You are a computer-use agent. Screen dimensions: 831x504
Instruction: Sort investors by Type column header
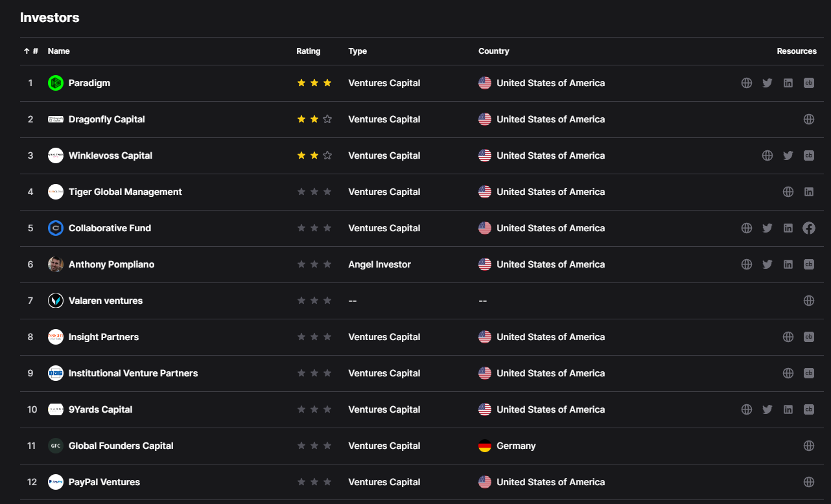[x=358, y=51]
